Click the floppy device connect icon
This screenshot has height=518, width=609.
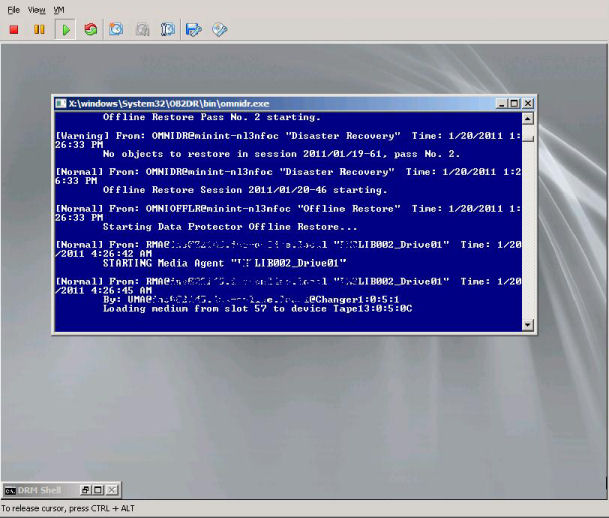[194, 30]
